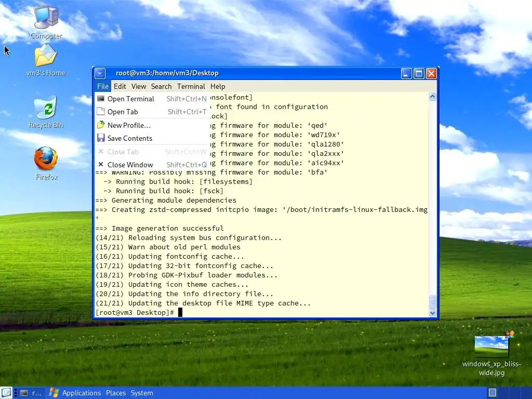This screenshot has height=399, width=532.
Task: Choose Close Window from File menu
Action: pos(152,165)
